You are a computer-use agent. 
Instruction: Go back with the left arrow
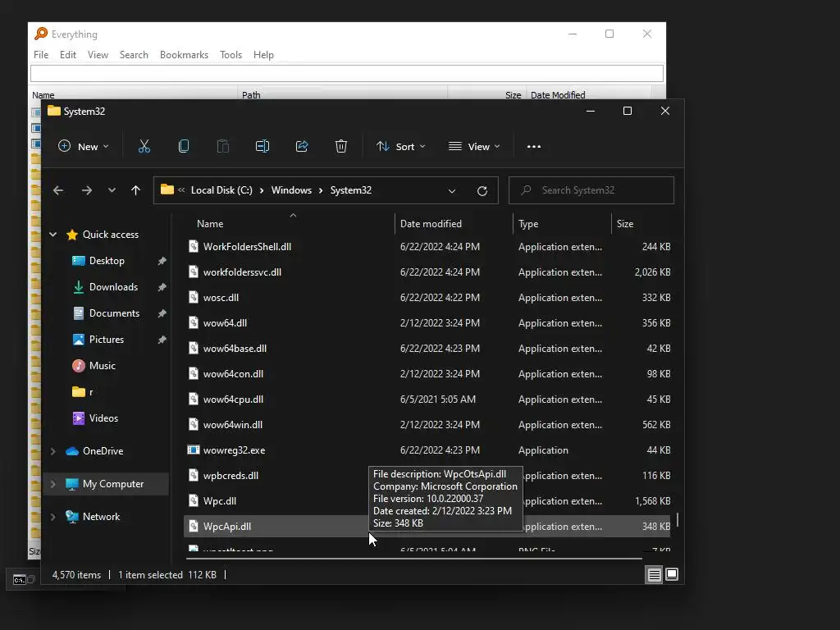pyautogui.click(x=58, y=190)
